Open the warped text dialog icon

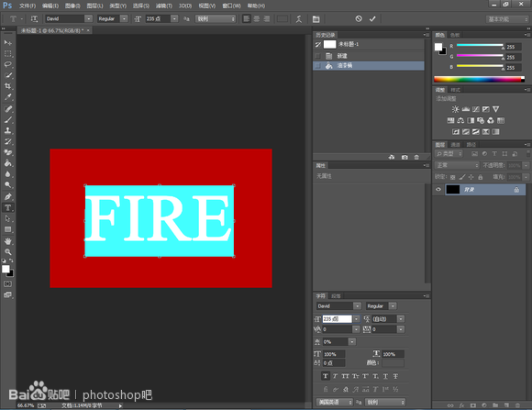point(299,19)
